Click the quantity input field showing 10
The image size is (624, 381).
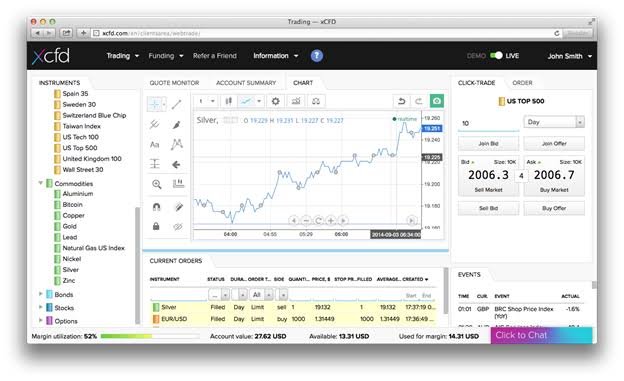(x=489, y=123)
